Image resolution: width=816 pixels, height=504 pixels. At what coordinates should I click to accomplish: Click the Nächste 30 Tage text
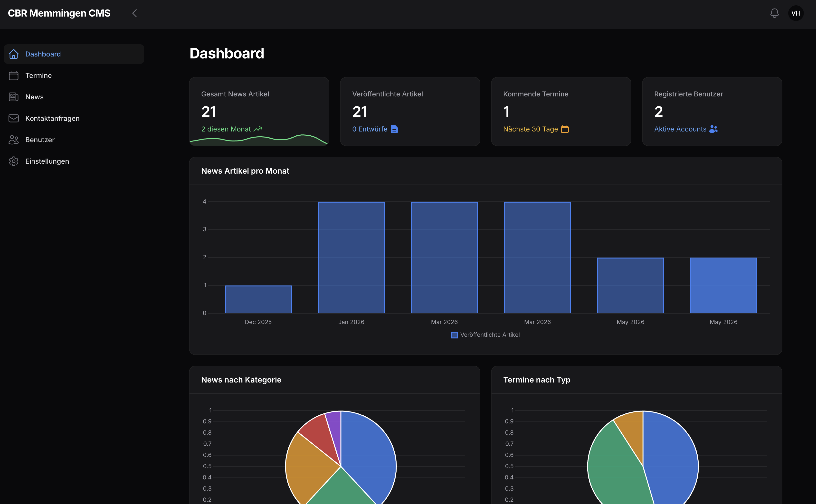pos(530,129)
